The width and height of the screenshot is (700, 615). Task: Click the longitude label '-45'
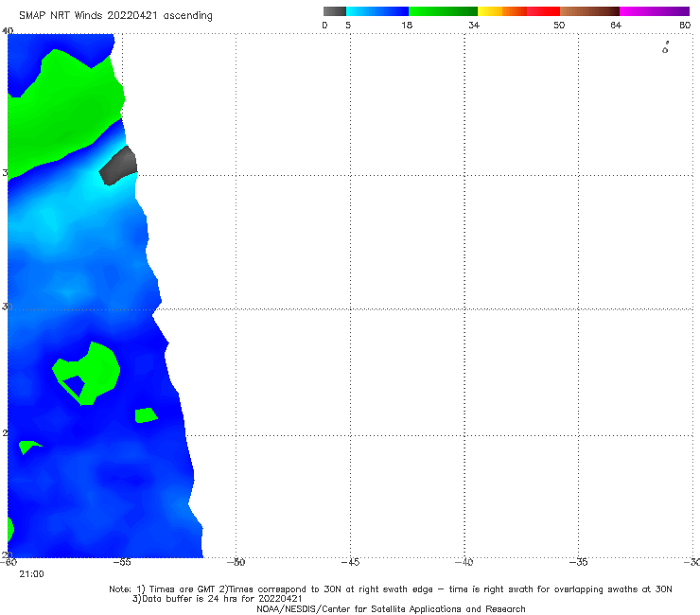(350, 562)
